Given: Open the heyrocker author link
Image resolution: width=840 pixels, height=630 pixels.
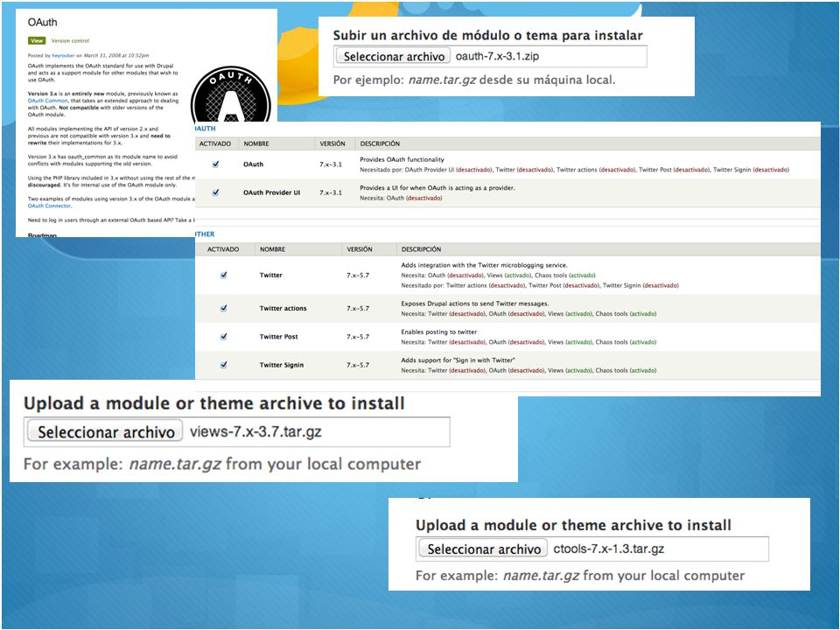Looking at the screenshot, I should (x=63, y=55).
